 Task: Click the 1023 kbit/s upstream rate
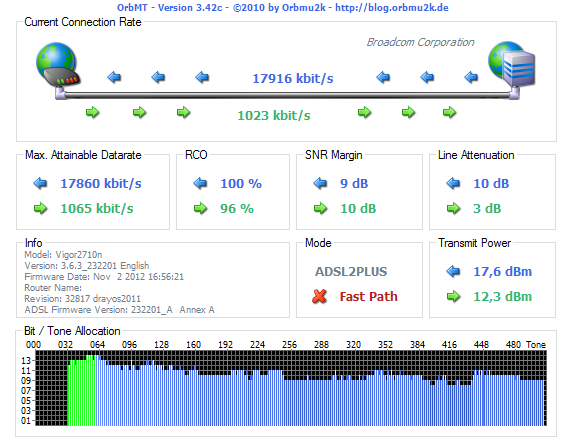[x=274, y=116]
